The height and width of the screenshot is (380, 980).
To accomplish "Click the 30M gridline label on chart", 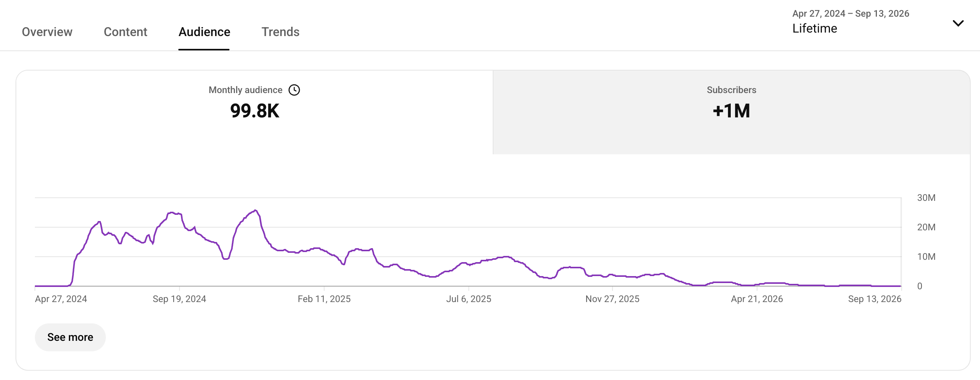I will pos(926,198).
